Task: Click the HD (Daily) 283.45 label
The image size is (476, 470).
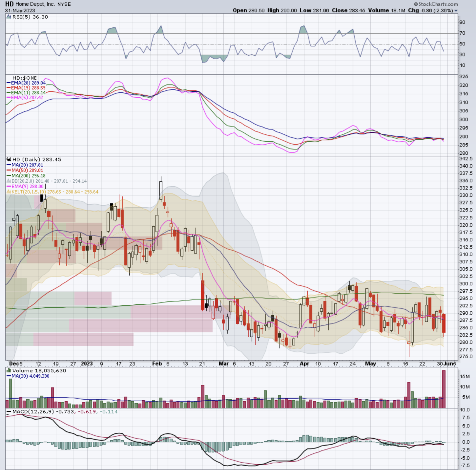Action: coord(37,159)
